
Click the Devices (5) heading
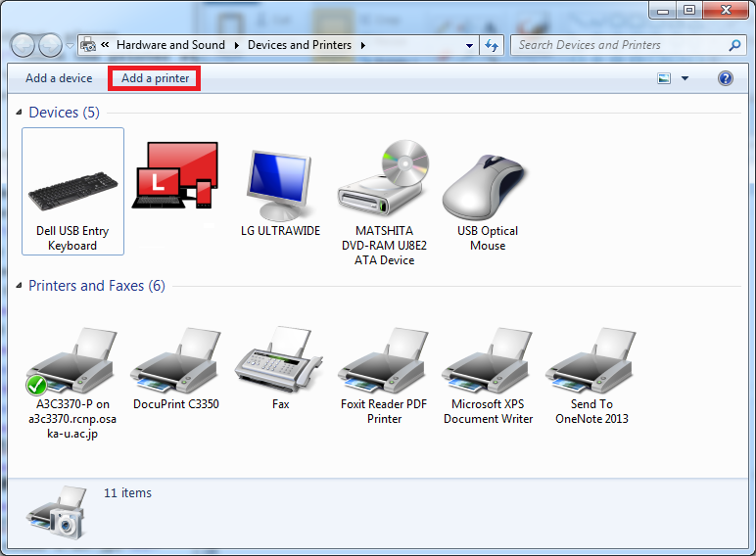pyautogui.click(x=64, y=113)
